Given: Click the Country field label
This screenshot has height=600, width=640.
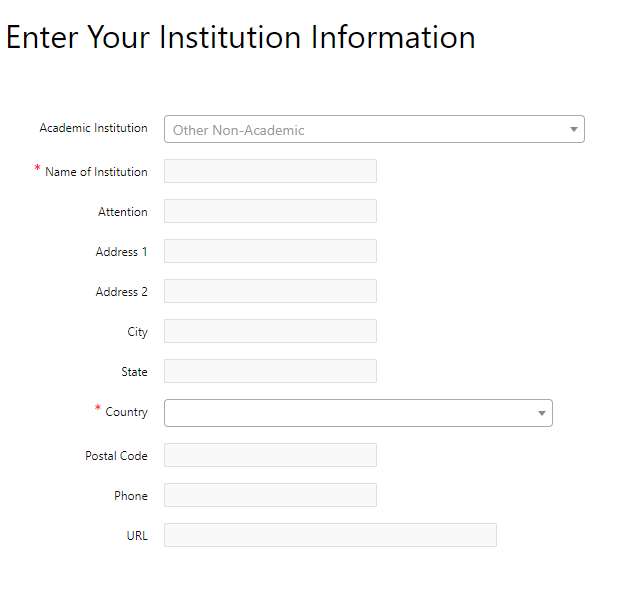Looking at the screenshot, I should pos(127,412).
